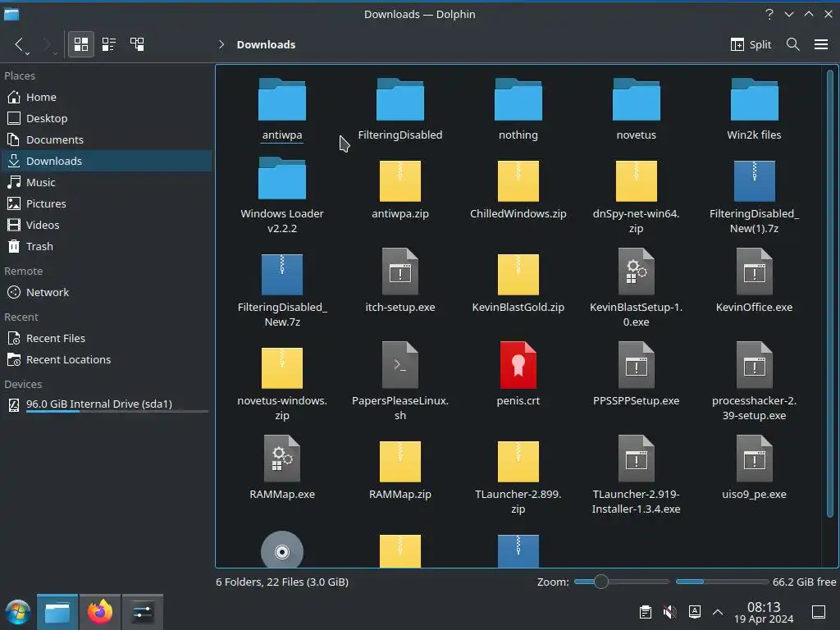Select dnSpy-net-win64.zip archive
The image size is (840, 630).
[637, 195]
